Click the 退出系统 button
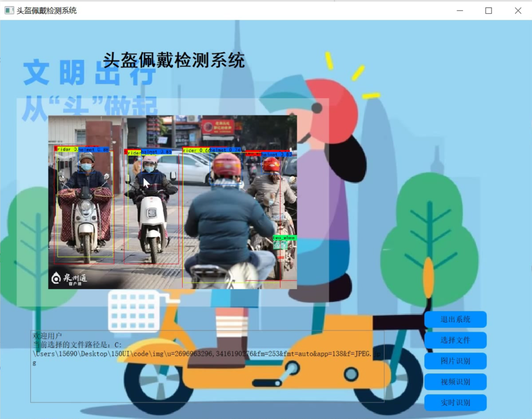Viewport: 532px width, 419px height. coord(455,319)
